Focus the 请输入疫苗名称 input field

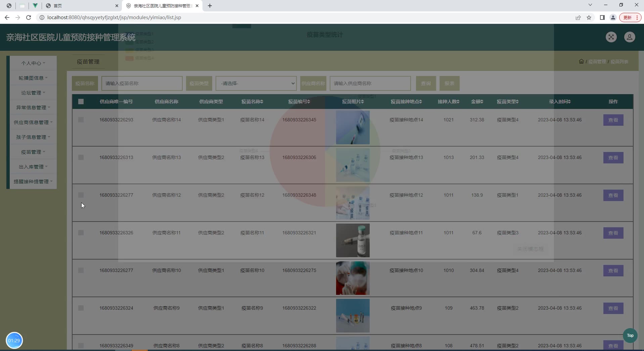[142, 83]
